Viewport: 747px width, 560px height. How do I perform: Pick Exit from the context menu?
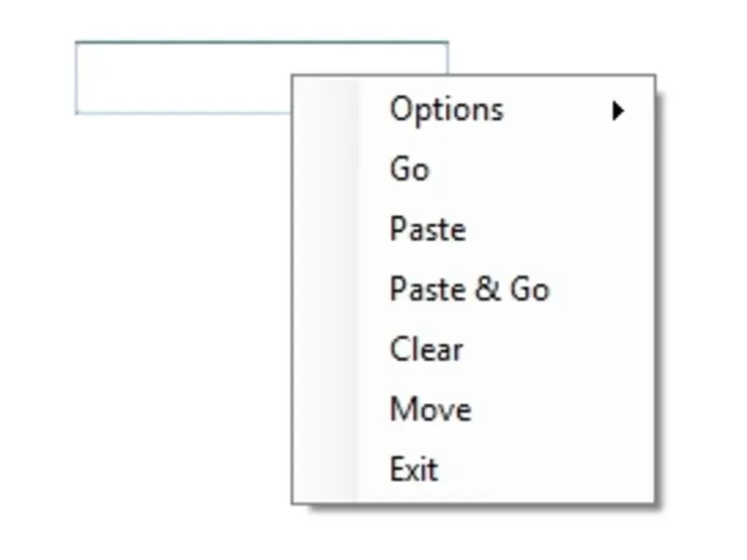(414, 469)
